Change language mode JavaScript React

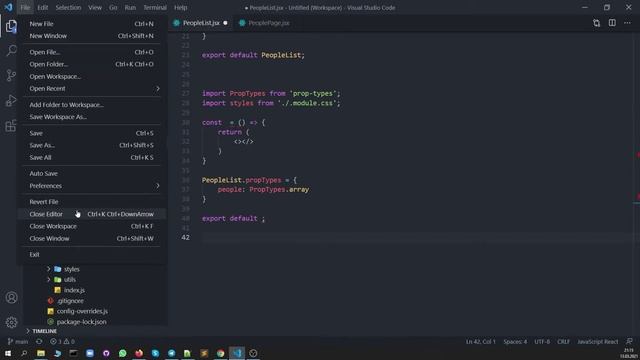point(598,342)
